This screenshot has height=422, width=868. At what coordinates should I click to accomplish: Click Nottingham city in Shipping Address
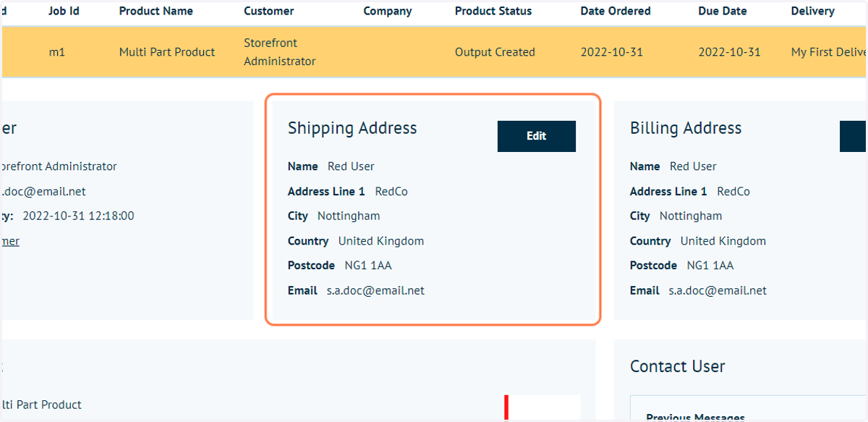(349, 216)
